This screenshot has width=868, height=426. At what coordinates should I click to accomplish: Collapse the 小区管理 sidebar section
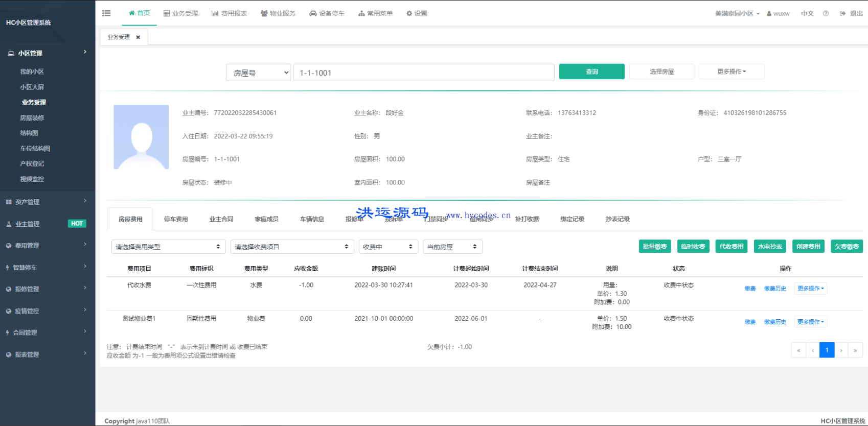click(x=48, y=53)
